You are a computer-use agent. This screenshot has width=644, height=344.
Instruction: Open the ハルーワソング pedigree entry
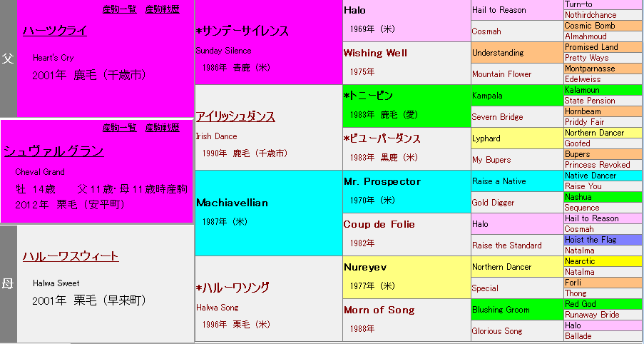pos(235,288)
